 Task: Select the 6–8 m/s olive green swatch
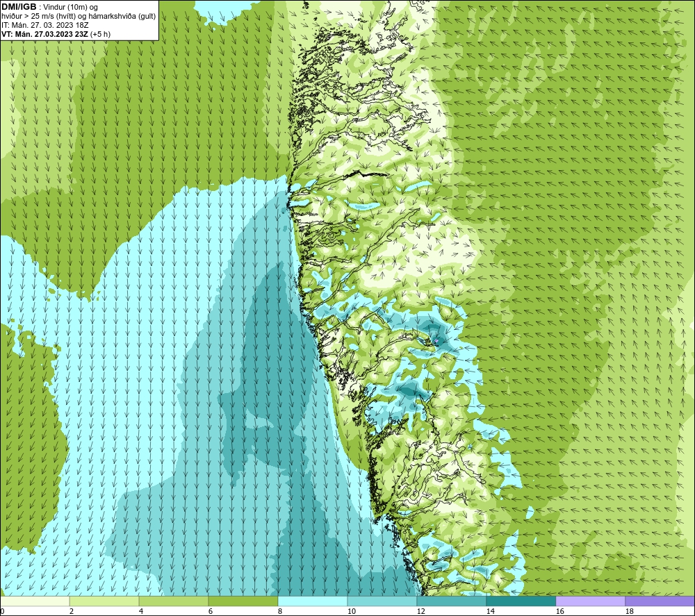coord(243,601)
